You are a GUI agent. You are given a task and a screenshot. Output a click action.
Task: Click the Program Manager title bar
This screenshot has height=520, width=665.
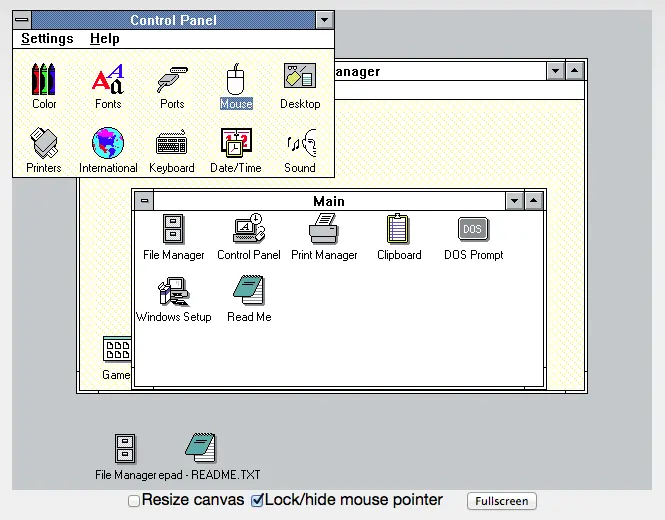pyautogui.click(x=440, y=71)
